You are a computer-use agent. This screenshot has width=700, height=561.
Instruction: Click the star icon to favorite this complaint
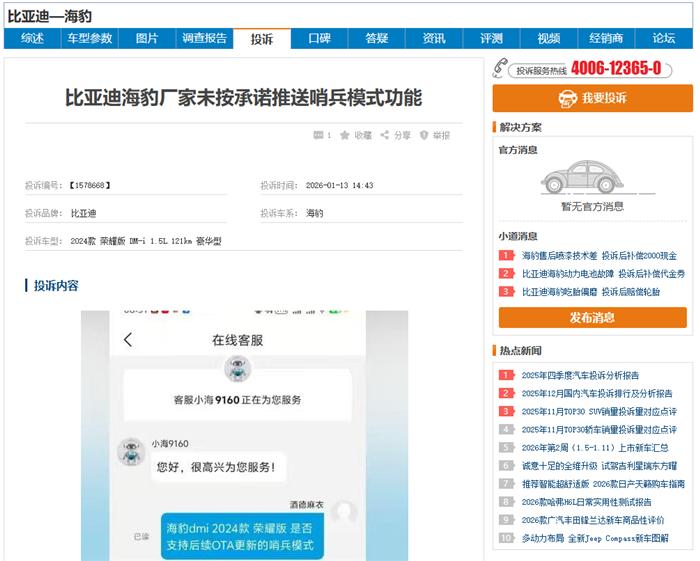[345, 135]
